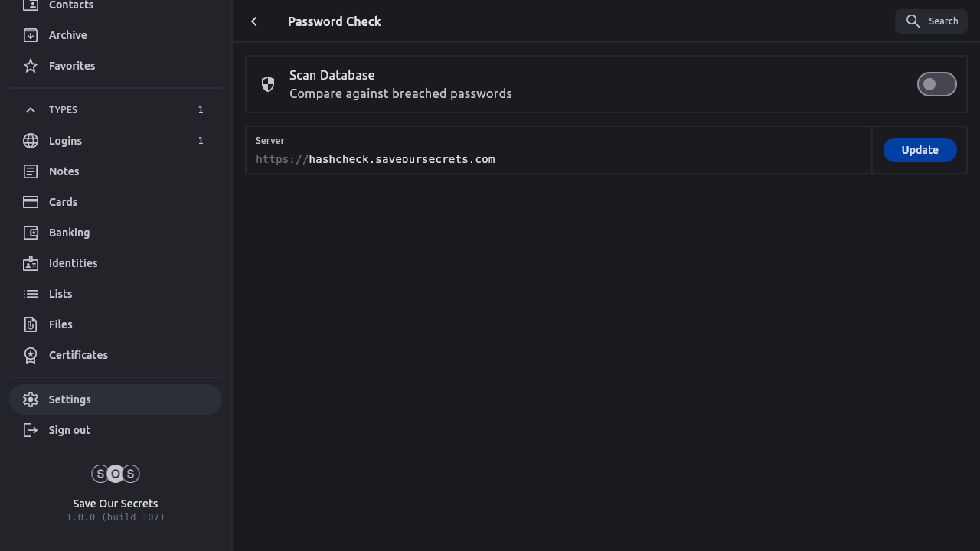The width and height of the screenshot is (980, 551).
Task: Click the Logins globe icon
Action: point(31,141)
